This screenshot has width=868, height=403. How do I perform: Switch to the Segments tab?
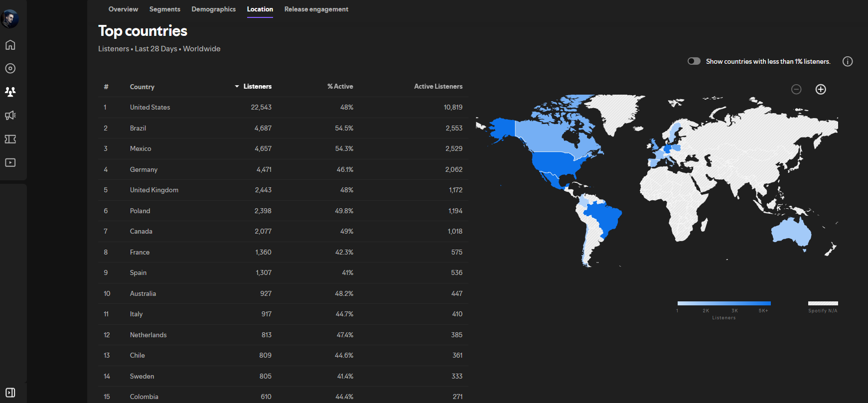[165, 9]
